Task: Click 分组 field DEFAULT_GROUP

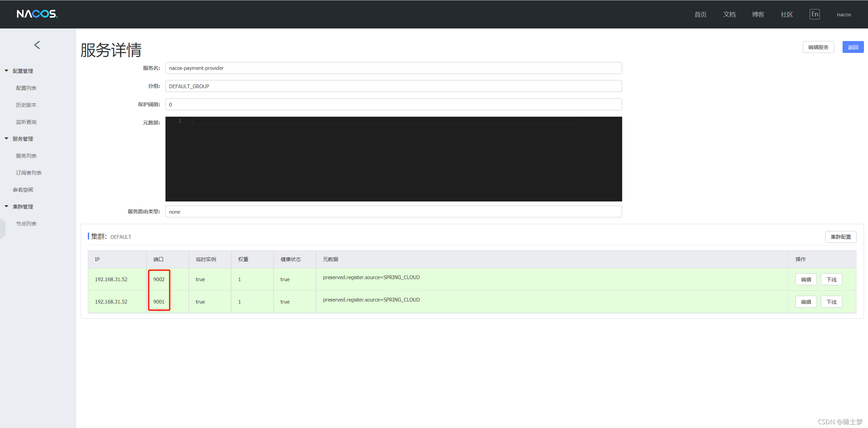Action: [x=394, y=86]
